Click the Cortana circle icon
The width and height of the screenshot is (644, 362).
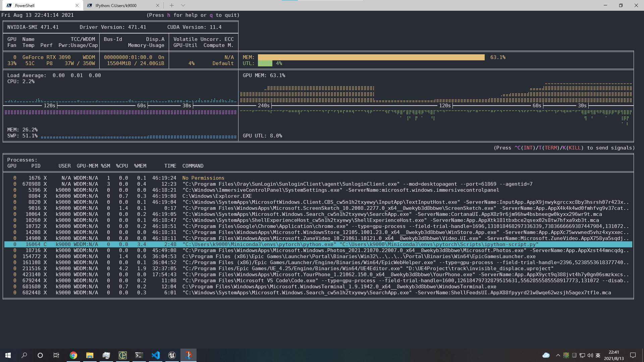40,355
